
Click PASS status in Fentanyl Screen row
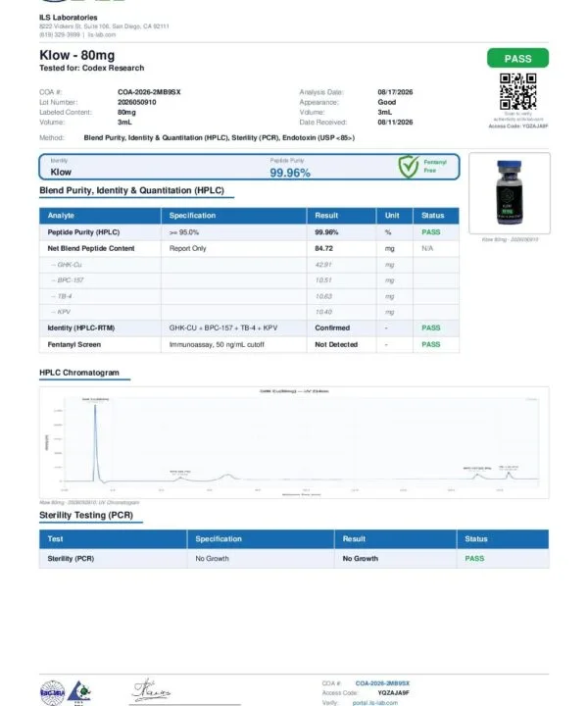tap(431, 344)
